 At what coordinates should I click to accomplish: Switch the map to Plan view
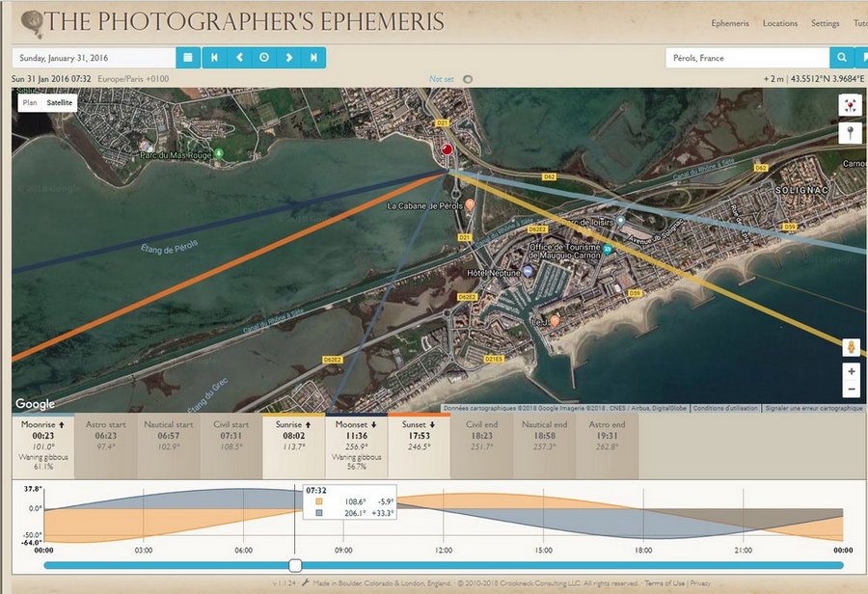click(30, 102)
